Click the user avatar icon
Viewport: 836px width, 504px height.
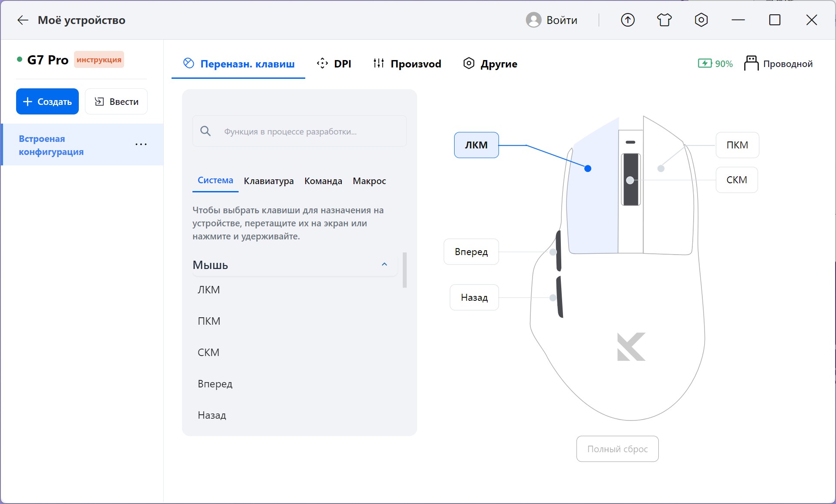pyautogui.click(x=533, y=20)
